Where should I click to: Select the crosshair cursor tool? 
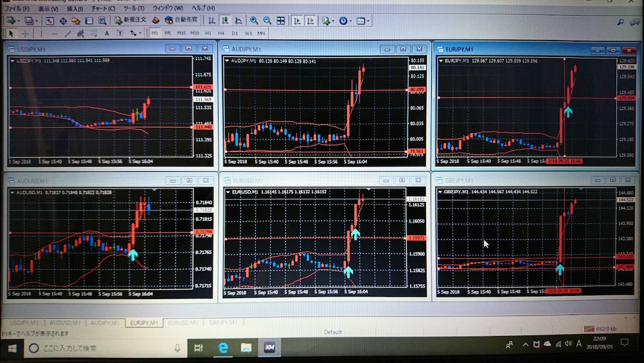point(25,33)
